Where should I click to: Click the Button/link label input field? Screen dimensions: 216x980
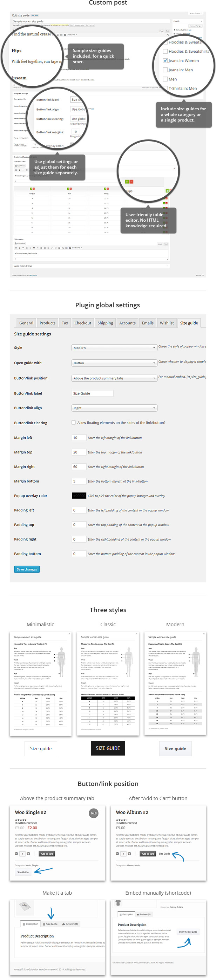coord(92,393)
